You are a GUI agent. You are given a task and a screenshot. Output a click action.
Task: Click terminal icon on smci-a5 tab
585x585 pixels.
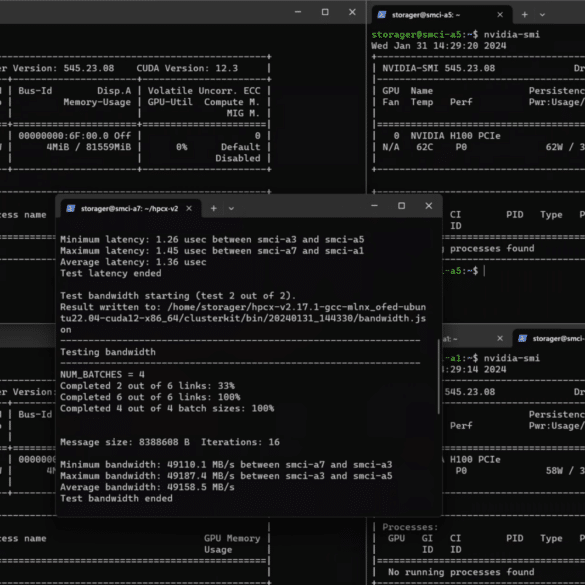point(381,15)
